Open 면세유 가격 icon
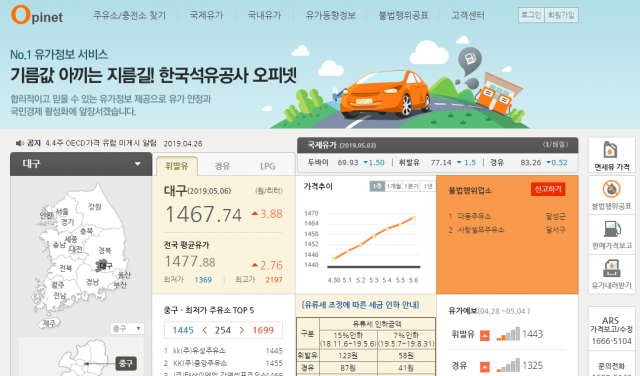 (611, 156)
